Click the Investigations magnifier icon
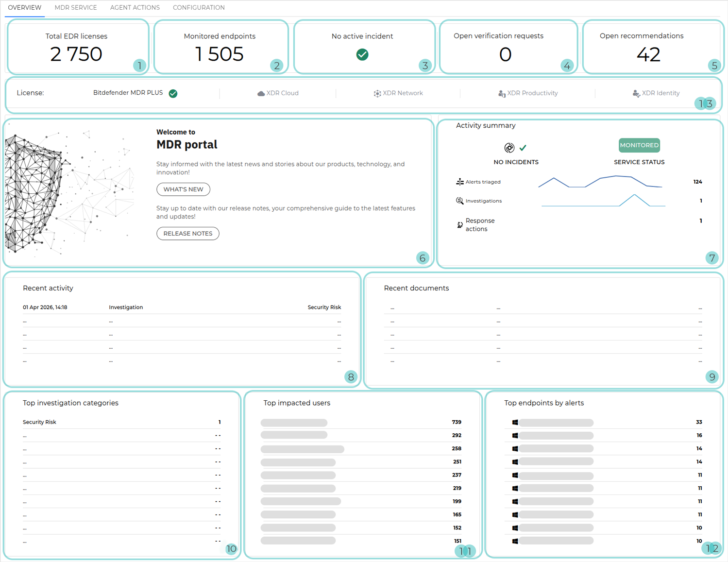The height and width of the screenshot is (562, 728). pyautogui.click(x=459, y=201)
